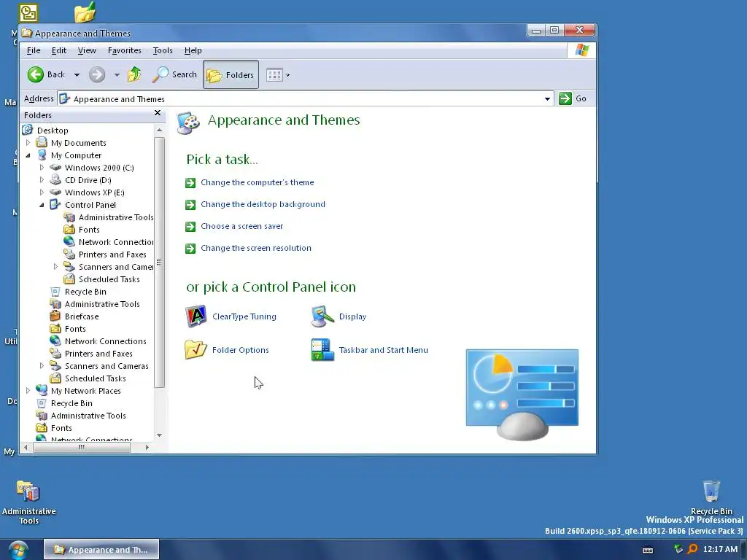Open the Start button orb

tap(18, 550)
